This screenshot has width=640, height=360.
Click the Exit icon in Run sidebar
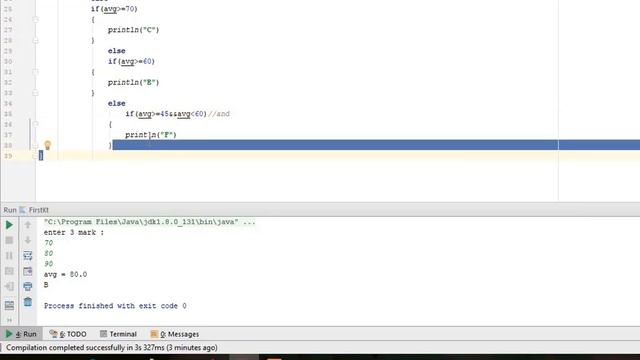click(x=9, y=287)
